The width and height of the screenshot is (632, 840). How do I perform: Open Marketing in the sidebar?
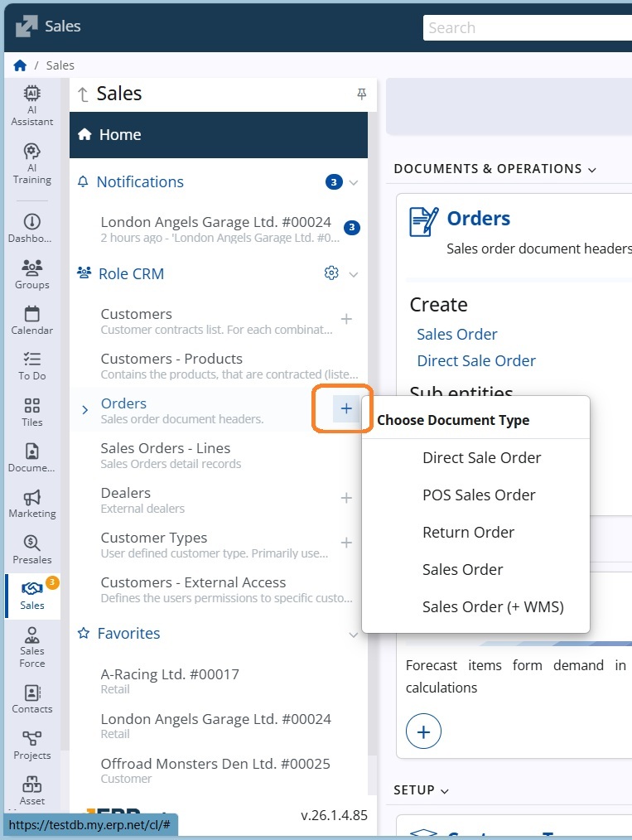pyautogui.click(x=32, y=504)
